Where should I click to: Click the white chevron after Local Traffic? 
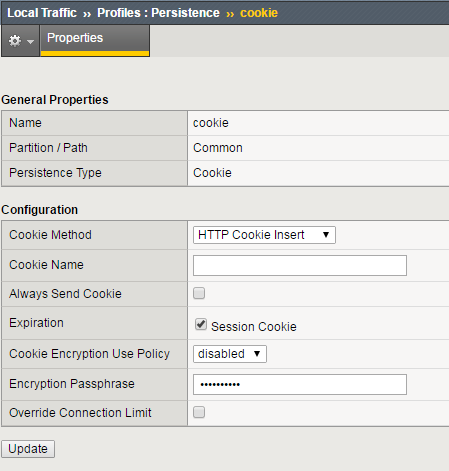point(87,14)
